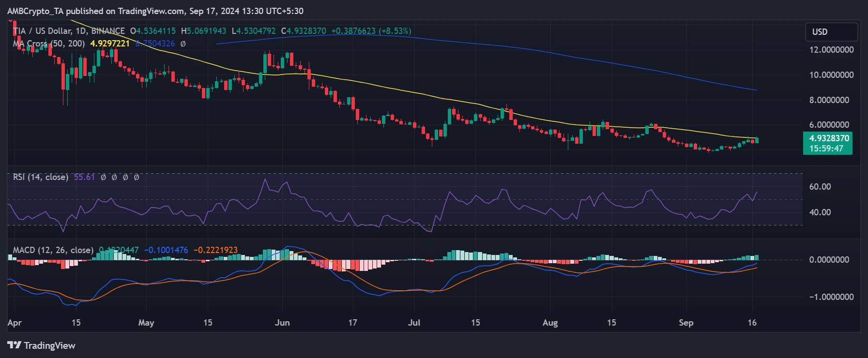Click the MACD line value -0.1001476

click(x=166, y=250)
